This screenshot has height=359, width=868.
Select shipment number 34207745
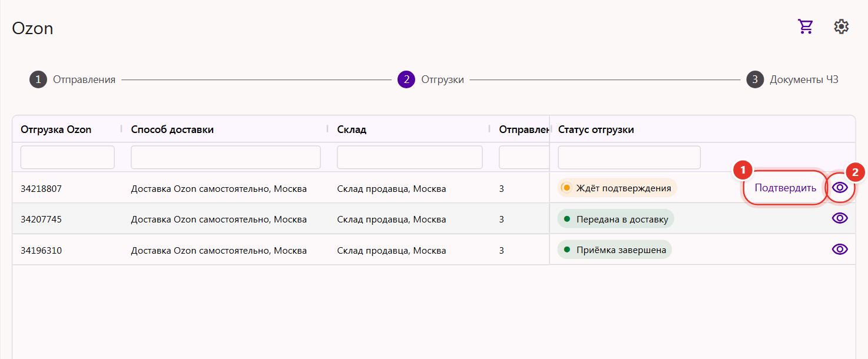coord(41,220)
